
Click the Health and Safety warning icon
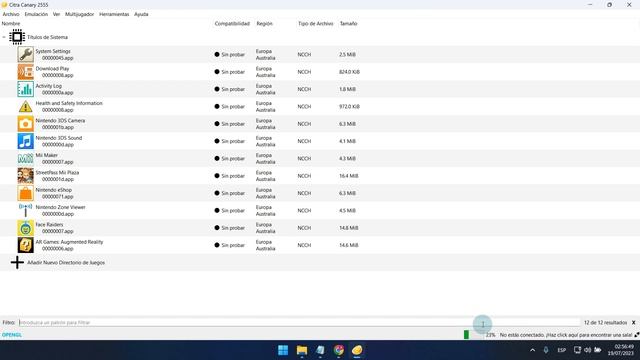coord(25,107)
